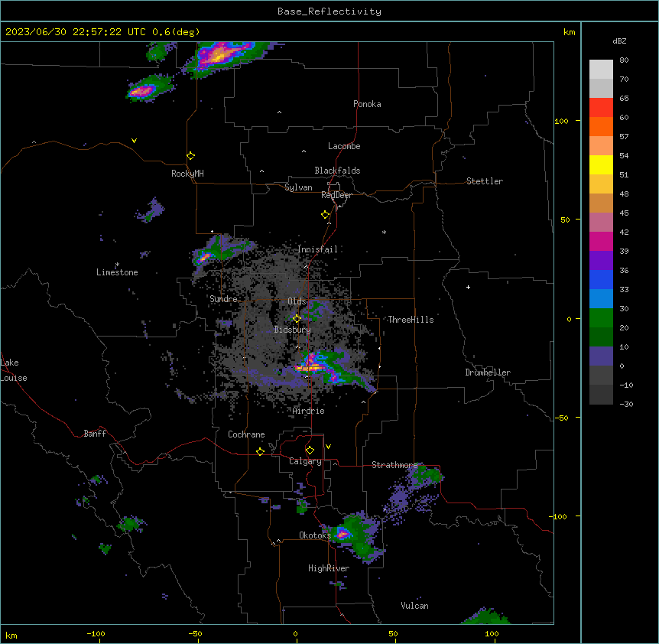Click the Base_Reflectivity title text
The height and width of the screenshot is (644, 659).
pyautogui.click(x=329, y=11)
